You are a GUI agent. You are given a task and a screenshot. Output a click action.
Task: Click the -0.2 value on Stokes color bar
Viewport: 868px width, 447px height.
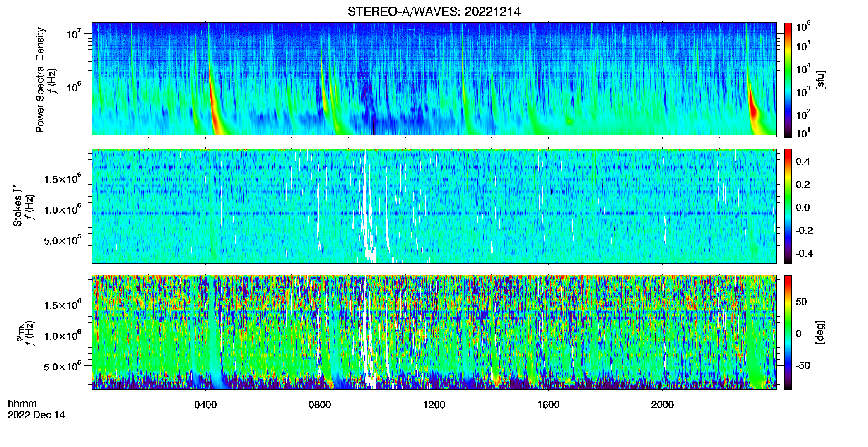click(x=804, y=230)
